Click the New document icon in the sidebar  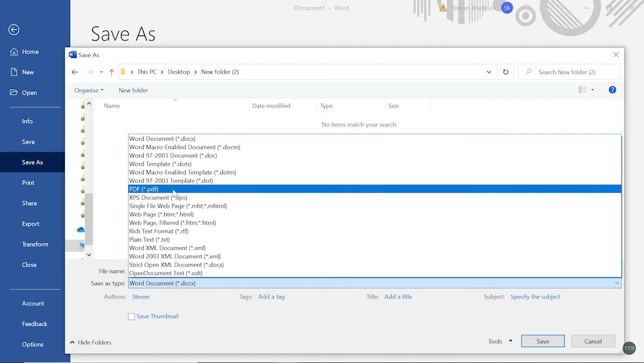14,72
